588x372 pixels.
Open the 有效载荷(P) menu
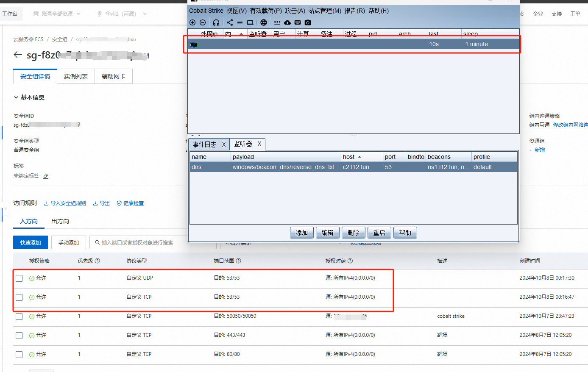tap(266, 11)
